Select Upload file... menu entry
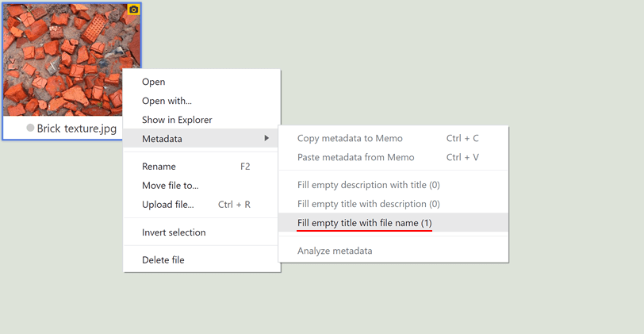Viewport: 644px width, 334px height. 201,204
